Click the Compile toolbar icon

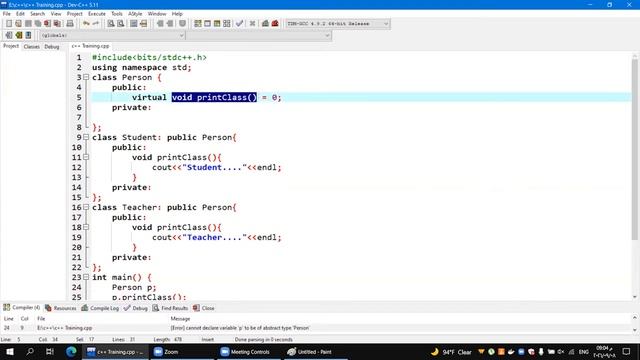pyautogui.click(x=198, y=24)
